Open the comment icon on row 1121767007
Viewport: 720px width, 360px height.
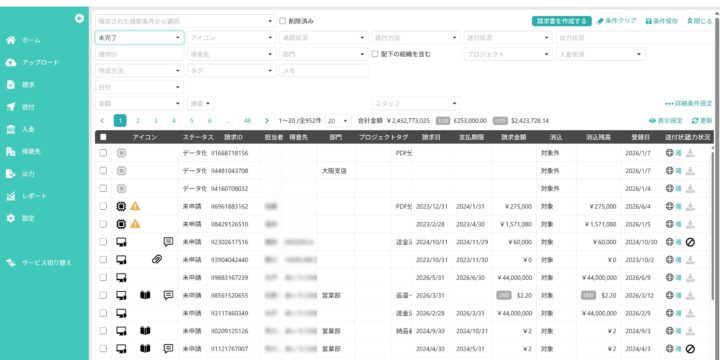pyautogui.click(x=169, y=349)
